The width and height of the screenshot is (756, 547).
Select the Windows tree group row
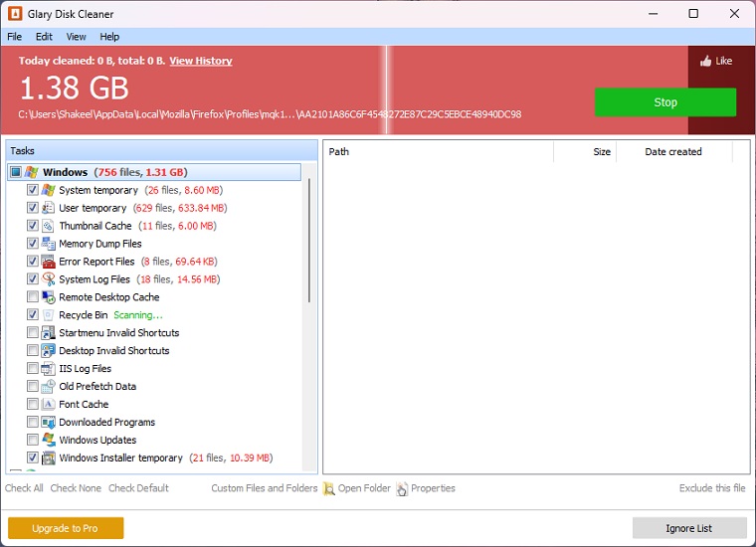[x=154, y=172]
